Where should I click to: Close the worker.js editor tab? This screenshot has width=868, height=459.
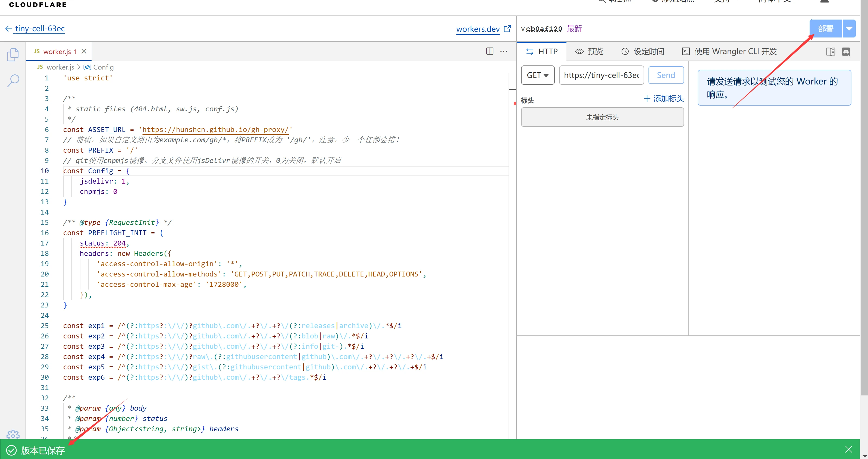click(x=84, y=52)
